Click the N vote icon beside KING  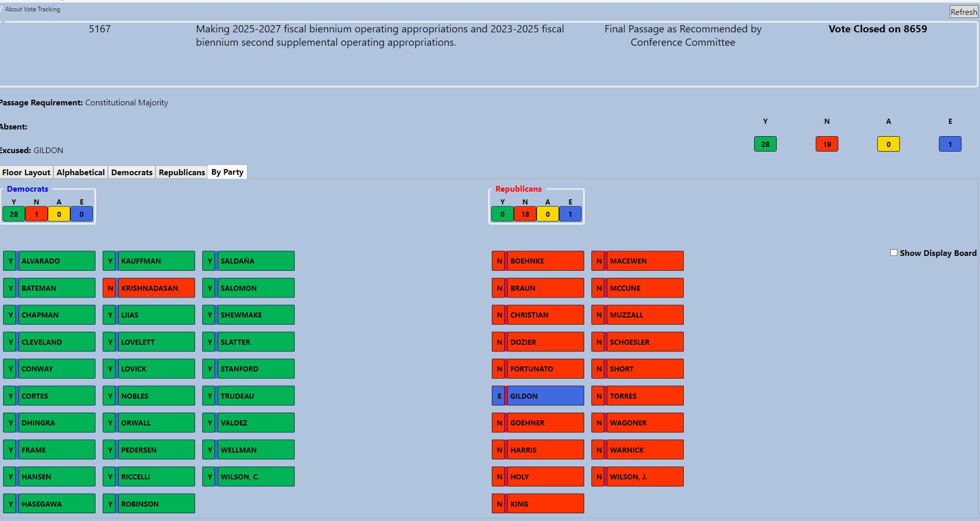(x=498, y=504)
